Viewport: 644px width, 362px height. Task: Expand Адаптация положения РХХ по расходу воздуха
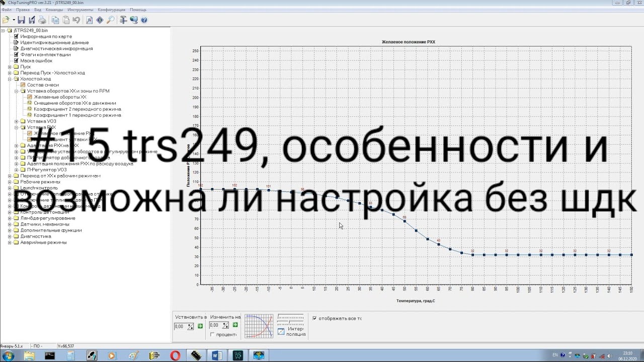tap(16, 163)
